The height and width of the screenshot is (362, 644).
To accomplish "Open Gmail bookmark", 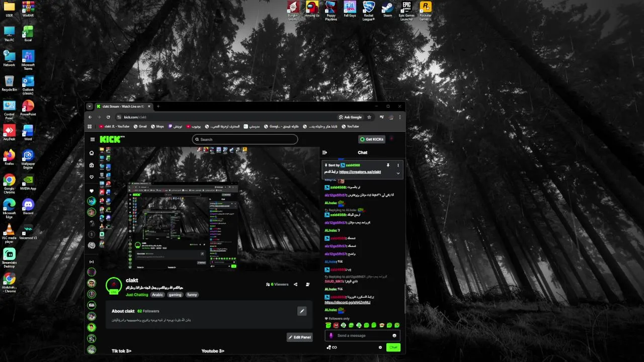I will tap(140, 127).
